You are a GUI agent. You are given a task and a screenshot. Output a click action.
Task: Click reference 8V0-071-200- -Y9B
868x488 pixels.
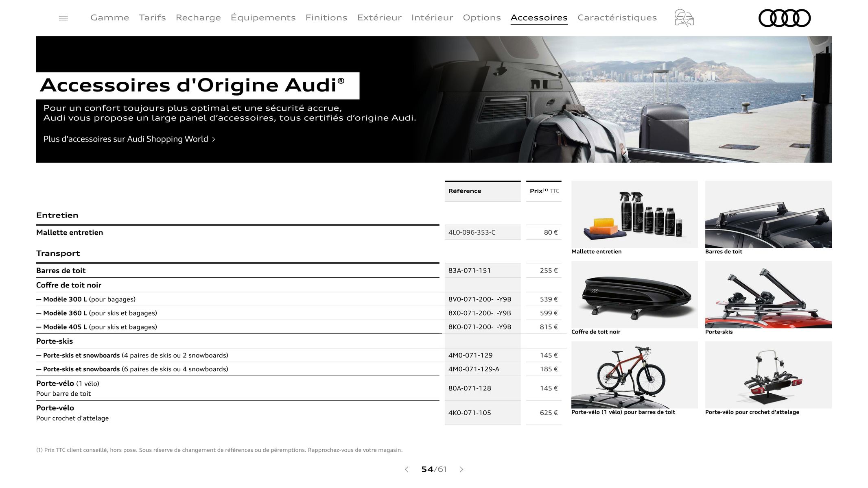[480, 299]
